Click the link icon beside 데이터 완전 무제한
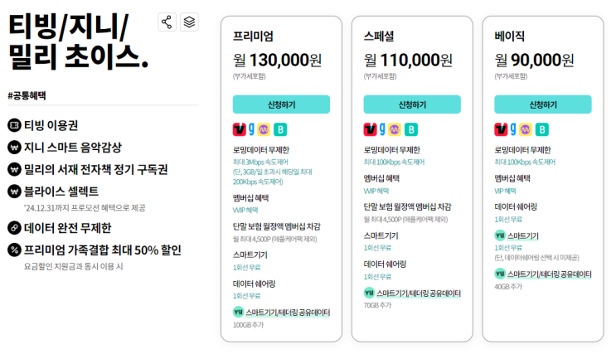Screen dimensions: 616x364 (x=13, y=228)
